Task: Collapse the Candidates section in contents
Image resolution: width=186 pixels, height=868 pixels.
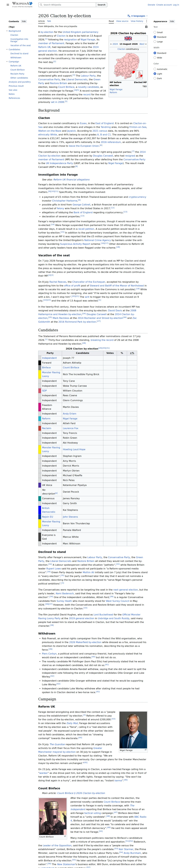Action: click(x=7, y=49)
